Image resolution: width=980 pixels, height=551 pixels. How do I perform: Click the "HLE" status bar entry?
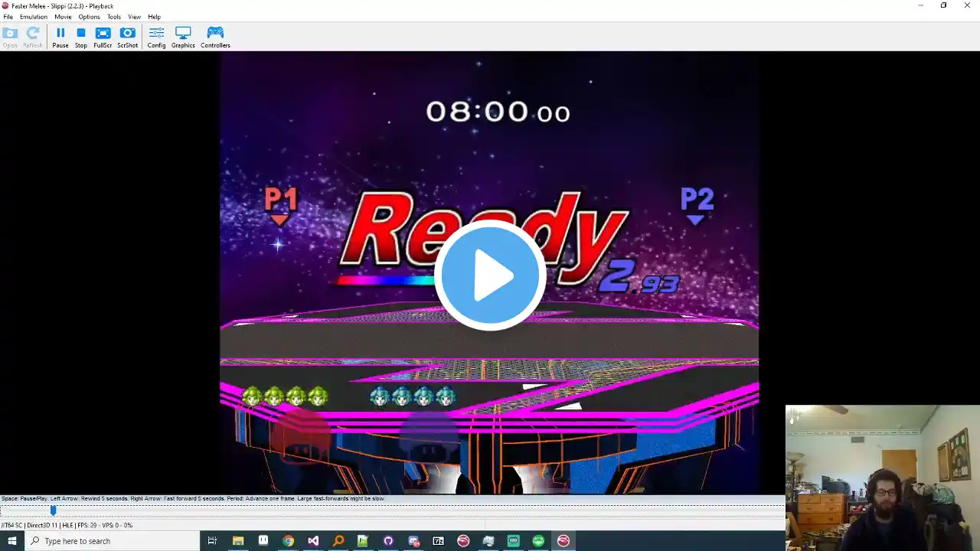[67, 525]
